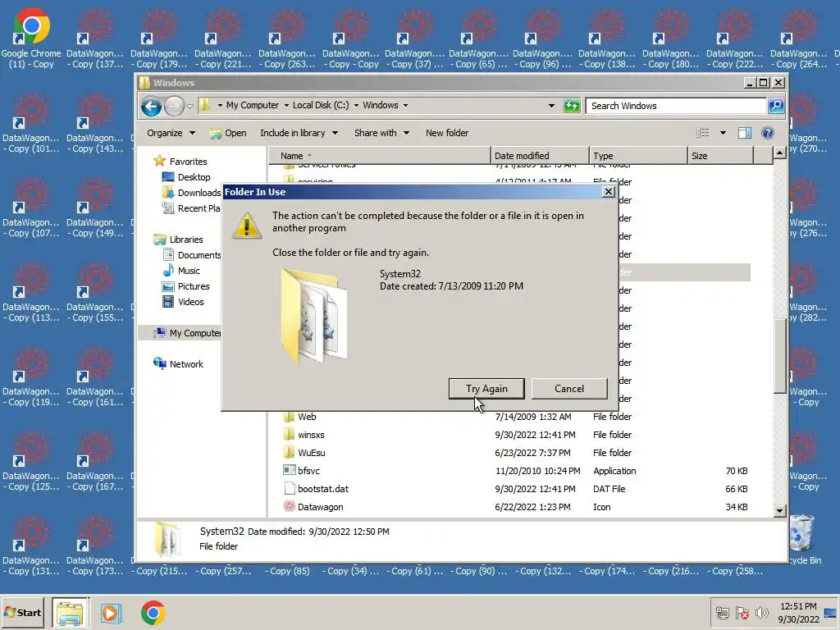Open DataWagon Copy (101) desktop shortcut
Screen dimensions: 840x630
[31, 123]
